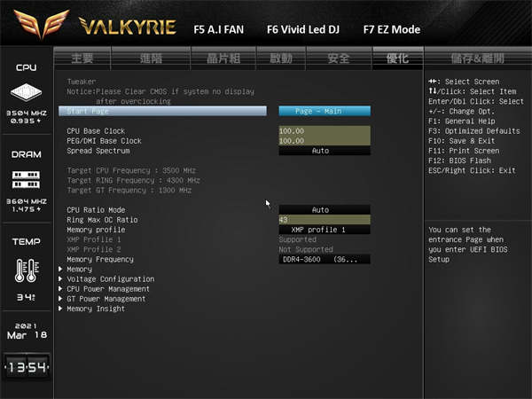Switch to the 主要 tab
This screenshot has width=532, height=399.
click(82, 59)
